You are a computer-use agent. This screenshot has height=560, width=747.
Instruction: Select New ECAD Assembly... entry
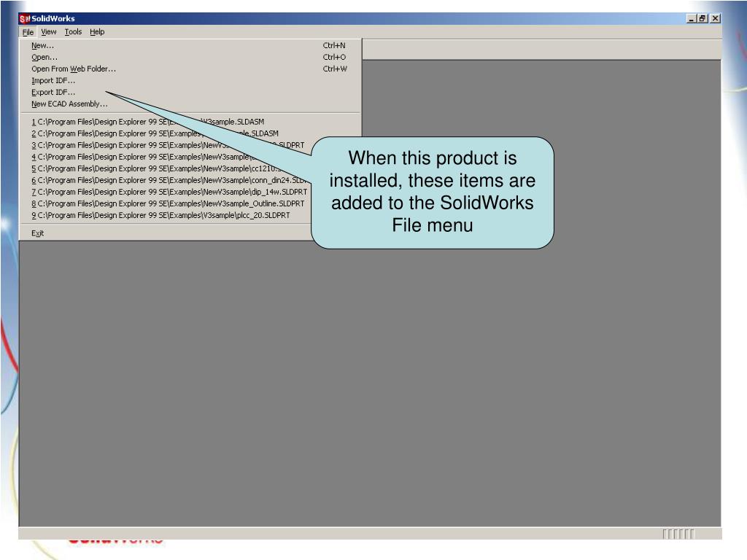(190, 104)
